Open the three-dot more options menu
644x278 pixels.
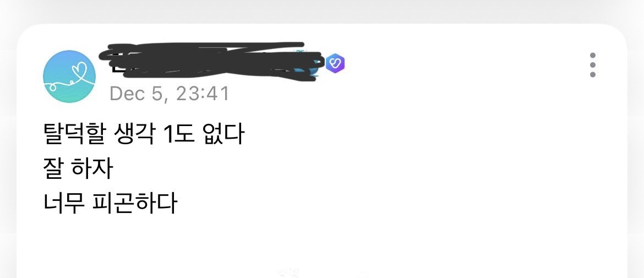click(x=592, y=65)
